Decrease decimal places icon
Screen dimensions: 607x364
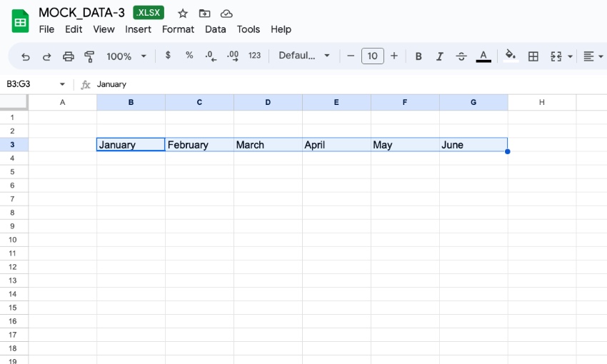pos(211,56)
